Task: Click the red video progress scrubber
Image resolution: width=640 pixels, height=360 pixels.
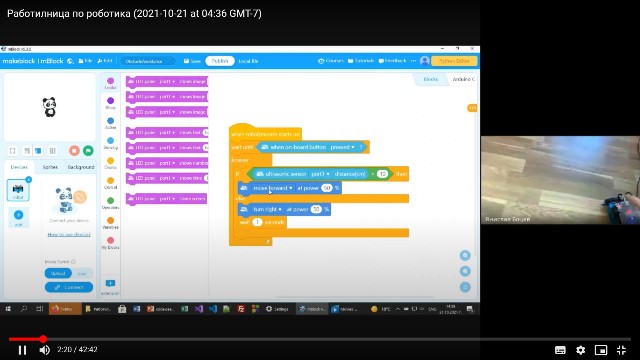Action: [x=43, y=339]
